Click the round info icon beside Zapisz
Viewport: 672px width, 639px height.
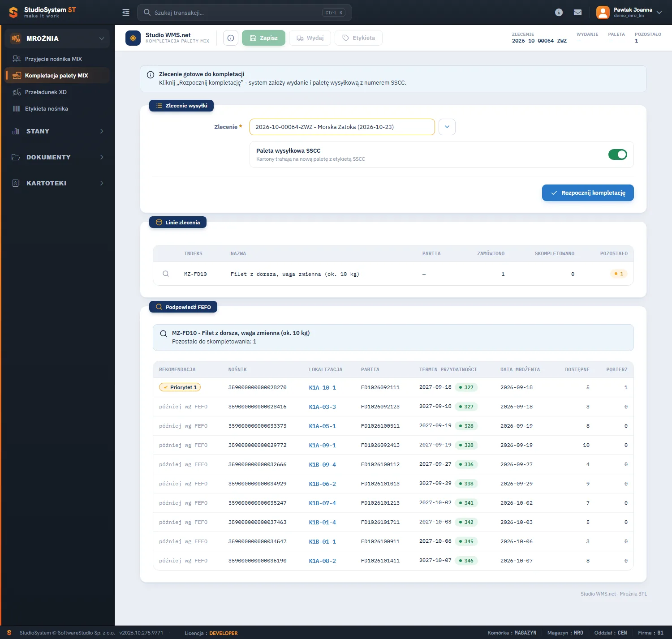click(231, 38)
